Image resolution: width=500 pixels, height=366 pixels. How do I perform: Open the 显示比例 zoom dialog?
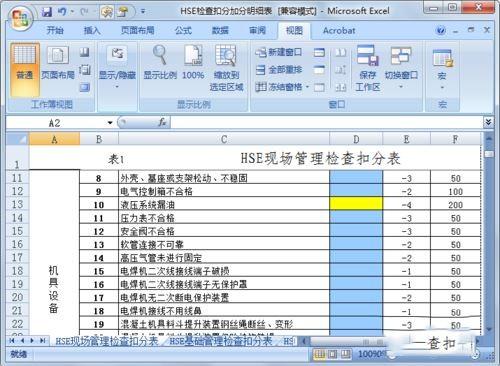(160, 62)
